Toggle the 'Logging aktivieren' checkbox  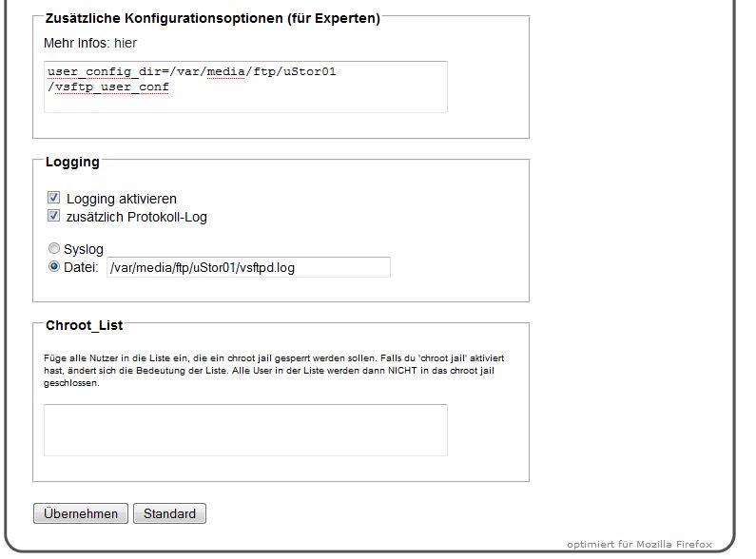53,199
